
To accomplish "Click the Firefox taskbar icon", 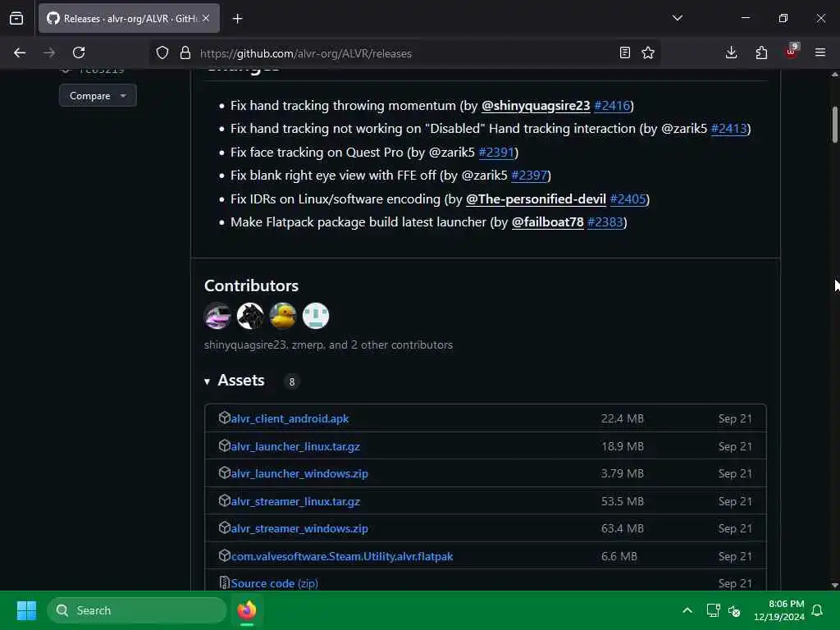I will point(247,610).
